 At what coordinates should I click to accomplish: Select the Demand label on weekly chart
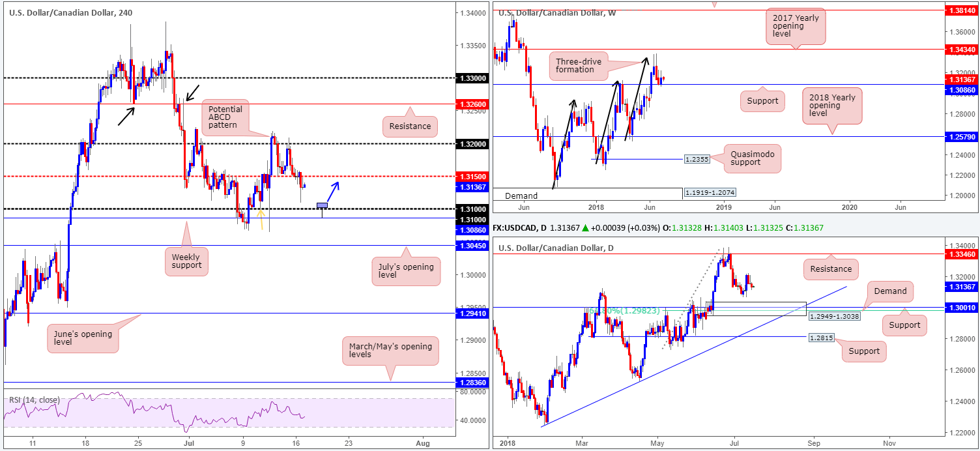[x=521, y=196]
